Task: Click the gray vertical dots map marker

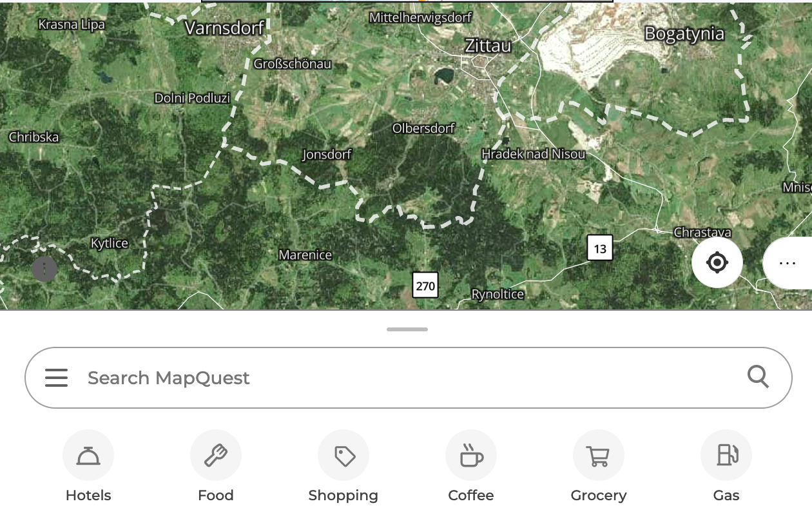Action: coord(44,269)
